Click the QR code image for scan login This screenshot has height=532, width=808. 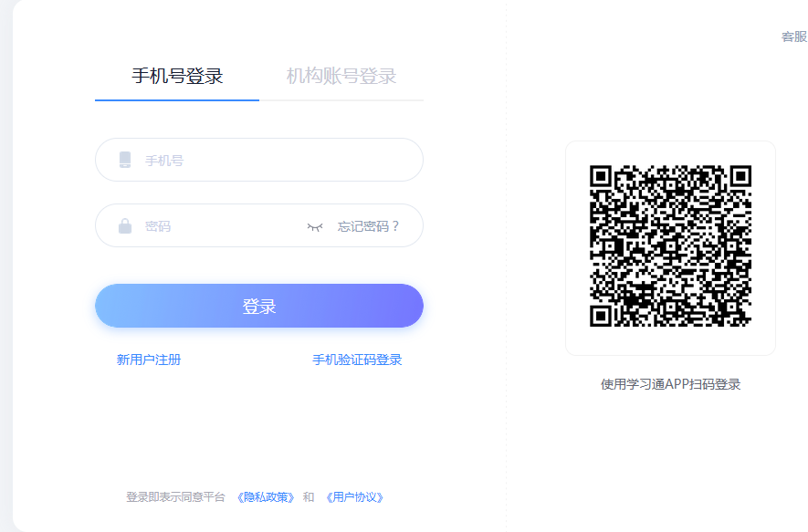click(x=670, y=246)
